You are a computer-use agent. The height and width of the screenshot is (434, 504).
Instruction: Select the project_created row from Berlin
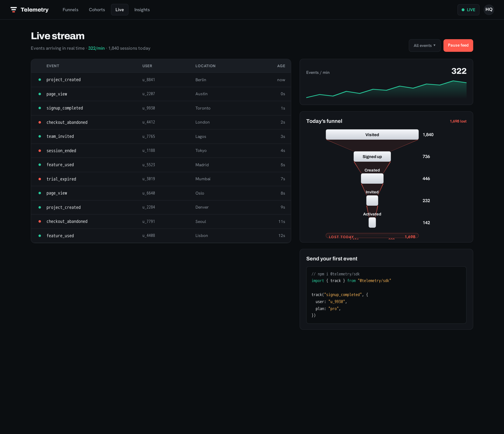[x=161, y=80]
